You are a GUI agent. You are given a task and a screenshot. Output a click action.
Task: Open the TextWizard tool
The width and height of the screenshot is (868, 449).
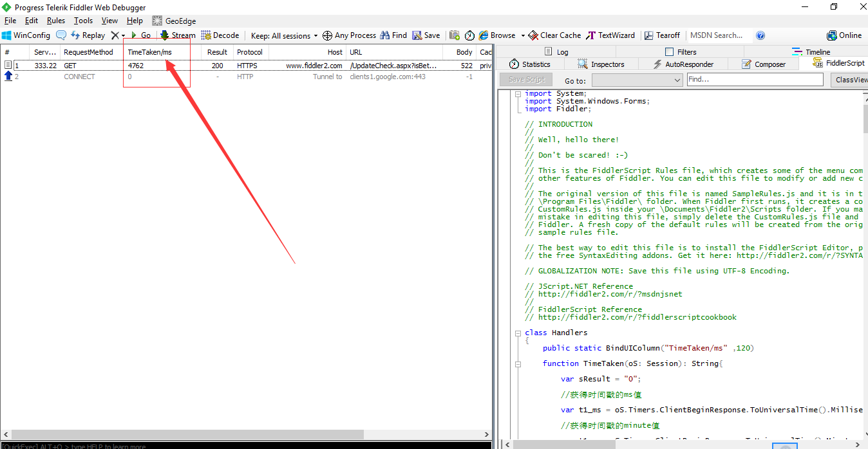coord(610,35)
